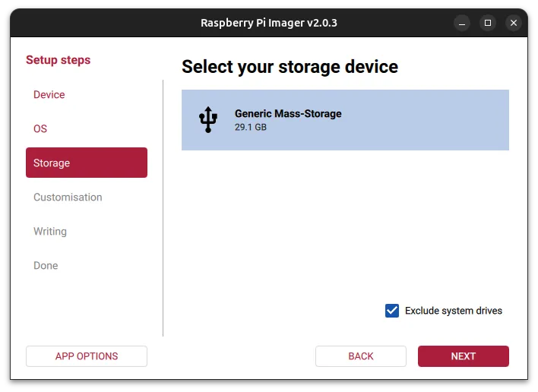The image size is (538, 392).
Task: Open the Writing setup step
Action: click(x=50, y=232)
